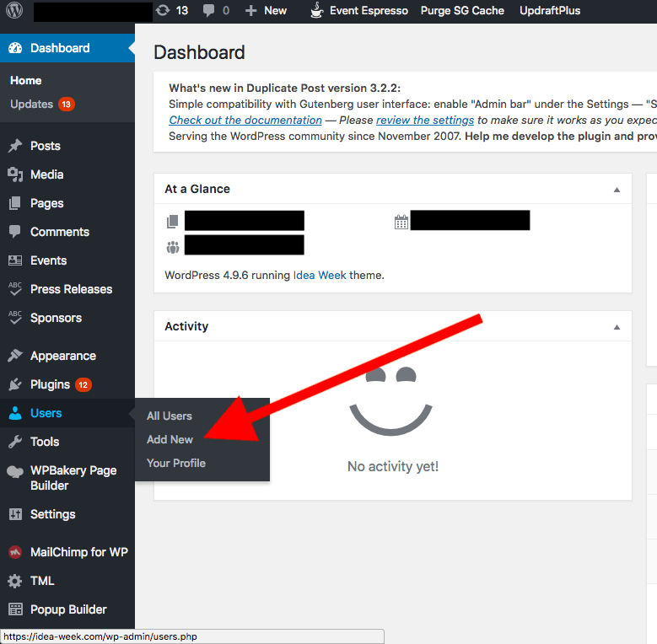This screenshot has width=657, height=644.
Task: Click the Events icon in sidebar
Action: (x=15, y=260)
